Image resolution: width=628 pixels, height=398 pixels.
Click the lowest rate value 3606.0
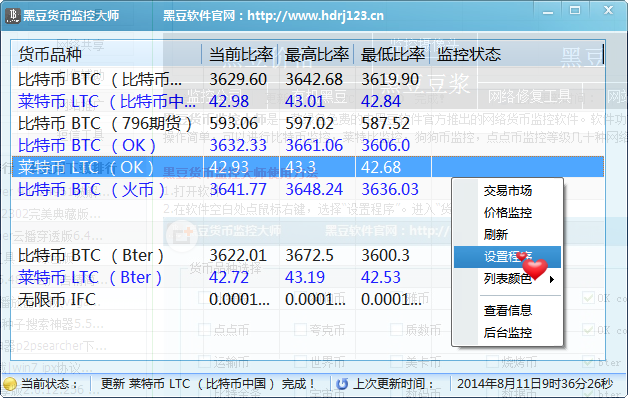[386, 145]
